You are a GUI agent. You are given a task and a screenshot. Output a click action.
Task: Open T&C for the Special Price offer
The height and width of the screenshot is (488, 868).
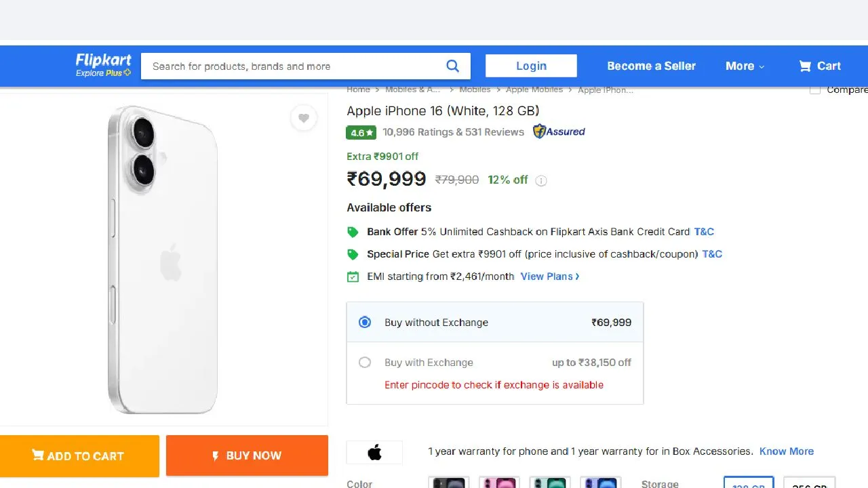(x=712, y=253)
